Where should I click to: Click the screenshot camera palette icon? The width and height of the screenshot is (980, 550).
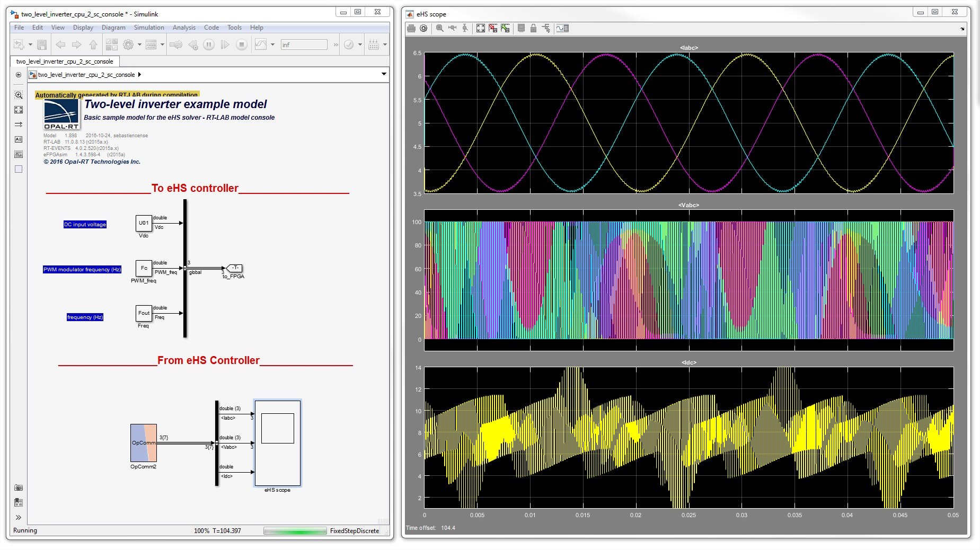(19, 487)
